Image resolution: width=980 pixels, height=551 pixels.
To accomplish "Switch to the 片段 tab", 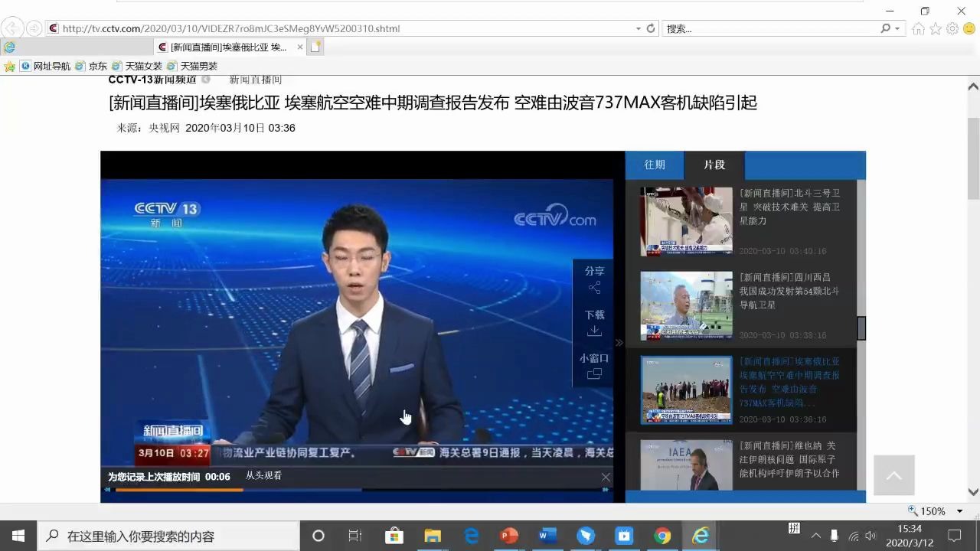I will (x=714, y=165).
